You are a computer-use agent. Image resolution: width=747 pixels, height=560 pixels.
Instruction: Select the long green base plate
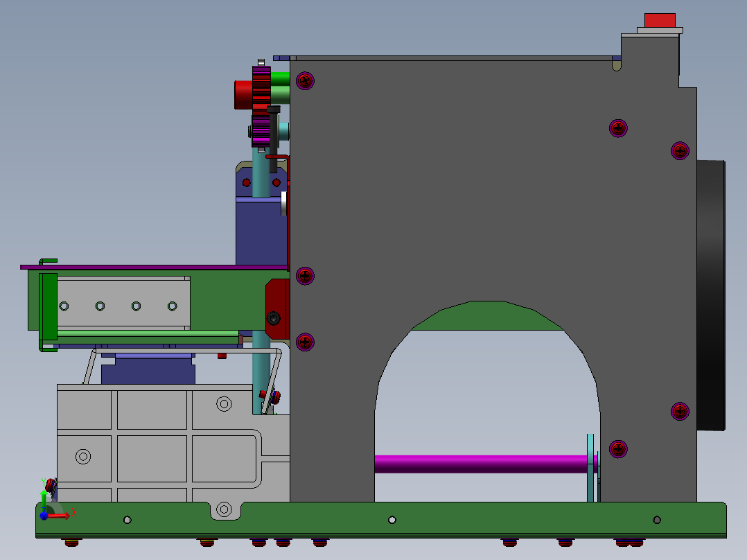pyautogui.click(x=381, y=520)
